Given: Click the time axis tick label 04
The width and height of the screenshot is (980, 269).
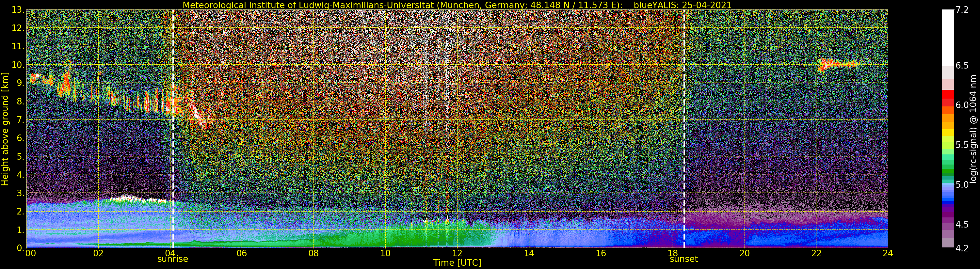Looking at the screenshot, I should 170,253.
